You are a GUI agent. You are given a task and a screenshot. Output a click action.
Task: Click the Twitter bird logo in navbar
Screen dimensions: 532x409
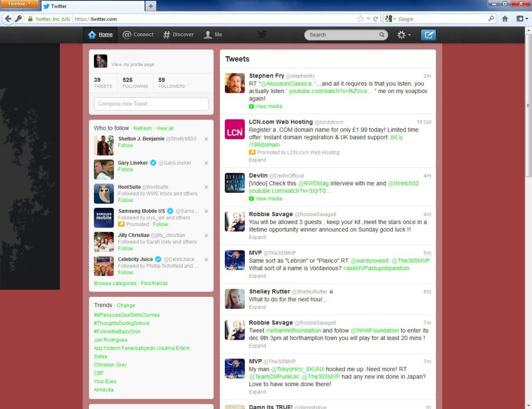tap(262, 35)
